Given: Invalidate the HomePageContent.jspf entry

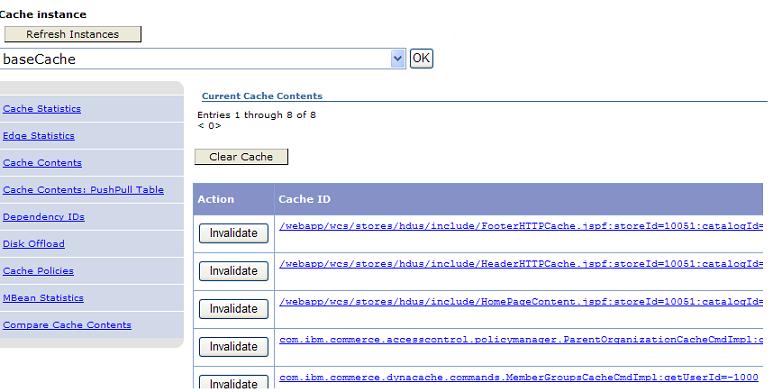Looking at the screenshot, I should [x=234, y=309].
